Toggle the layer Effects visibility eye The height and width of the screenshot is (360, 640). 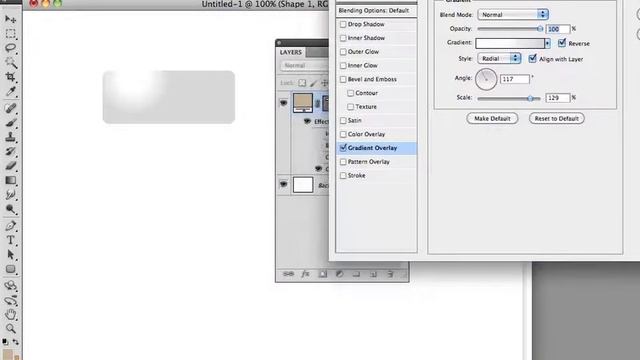[x=307, y=122]
